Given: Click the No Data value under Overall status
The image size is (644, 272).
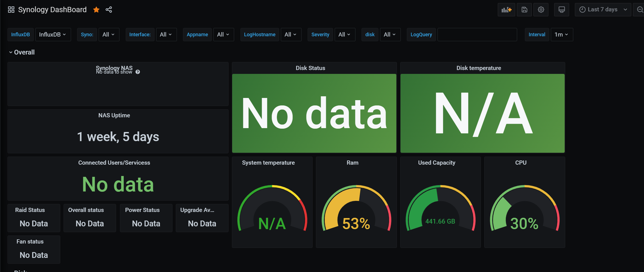Looking at the screenshot, I should (x=90, y=224).
